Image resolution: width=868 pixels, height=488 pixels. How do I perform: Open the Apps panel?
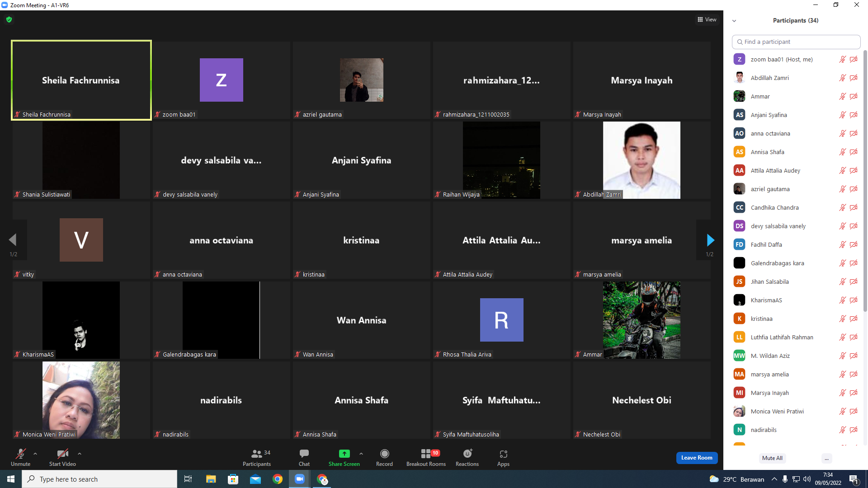pyautogui.click(x=503, y=457)
